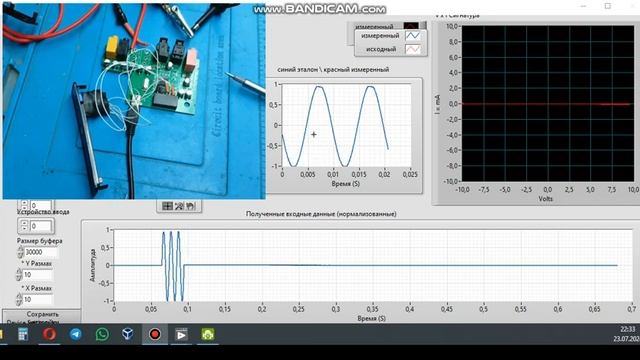
Task: Step the X Размах value arrows
Action: pos(19,300)
